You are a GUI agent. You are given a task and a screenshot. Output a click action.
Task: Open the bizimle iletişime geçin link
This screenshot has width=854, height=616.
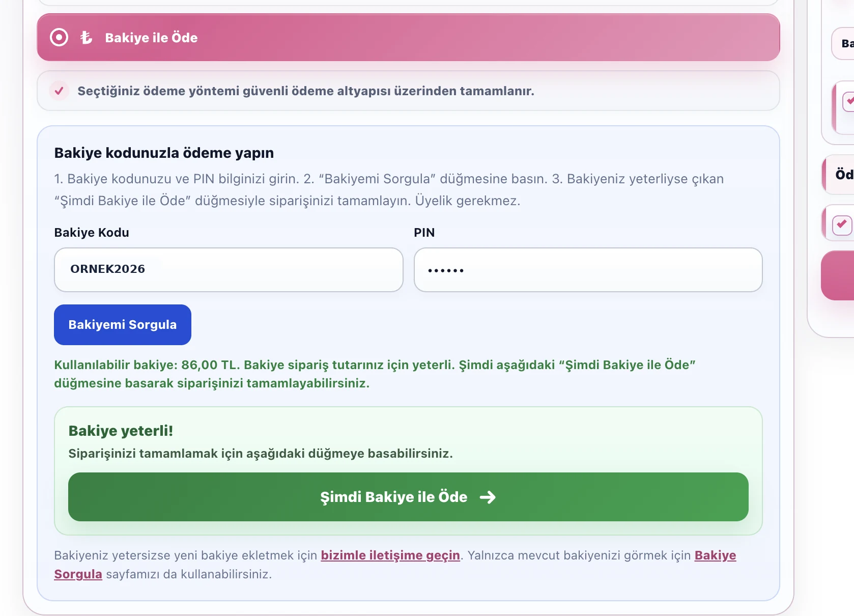click(390, 555)
